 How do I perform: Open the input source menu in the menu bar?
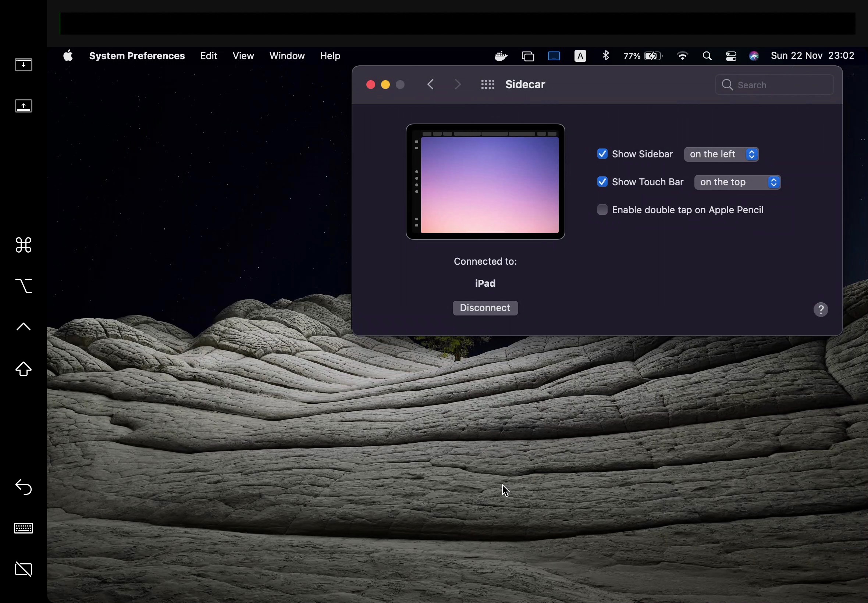pos(580,56)
